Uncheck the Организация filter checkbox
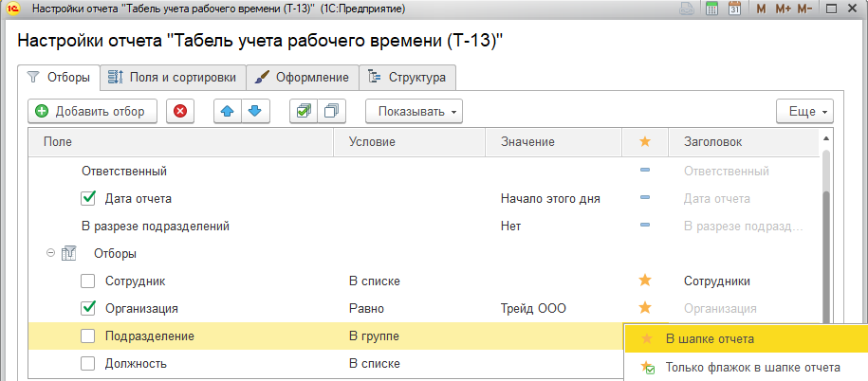 [88, 308]
